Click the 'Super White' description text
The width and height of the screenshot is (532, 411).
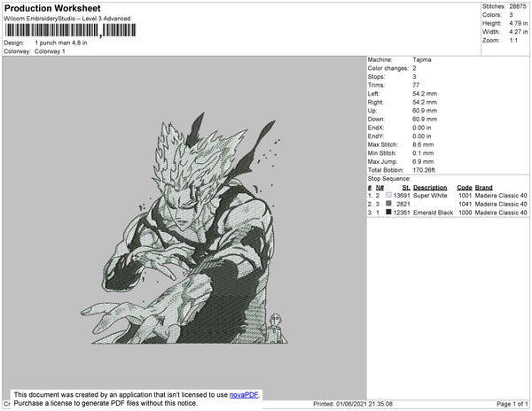click(430, 196)
